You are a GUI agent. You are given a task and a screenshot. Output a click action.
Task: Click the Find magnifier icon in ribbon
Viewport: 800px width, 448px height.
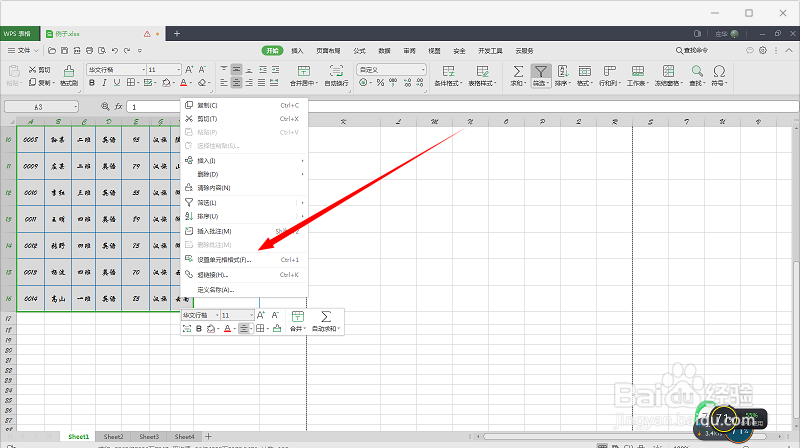tap(697, 71)
